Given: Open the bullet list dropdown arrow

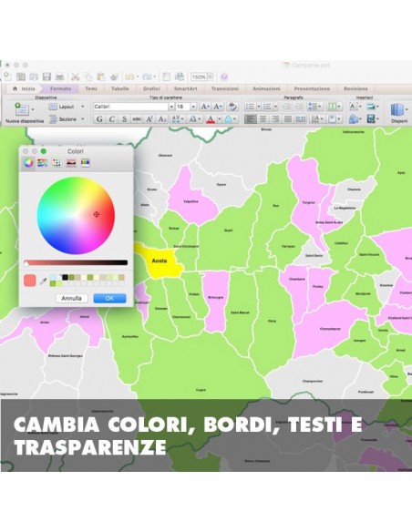Looking at the screenshot, I should coord(258,107).
